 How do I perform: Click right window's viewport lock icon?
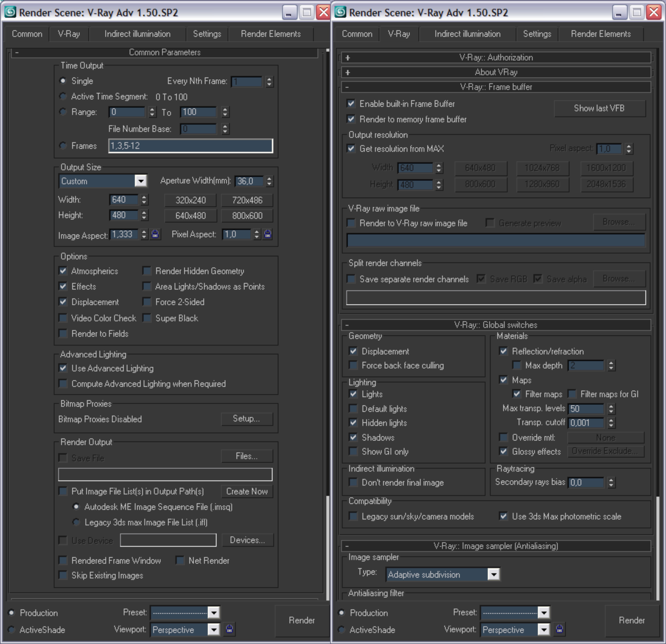(559, 629)
